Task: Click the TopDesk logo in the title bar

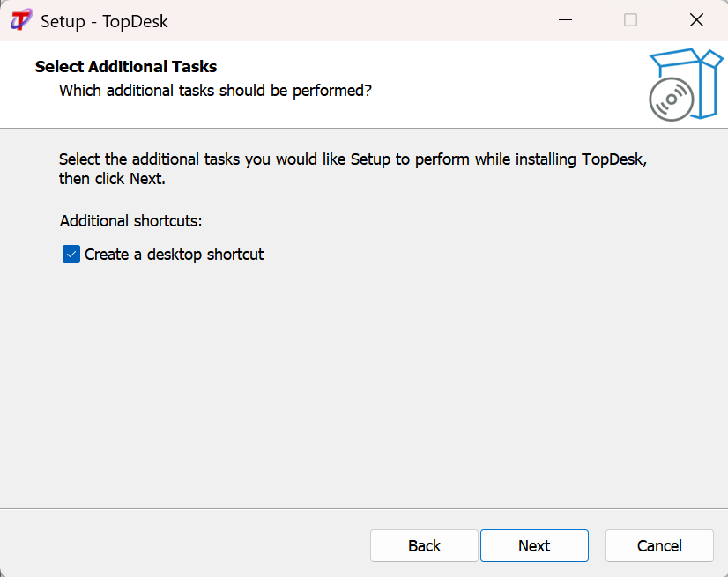Action: pos(21,20)
